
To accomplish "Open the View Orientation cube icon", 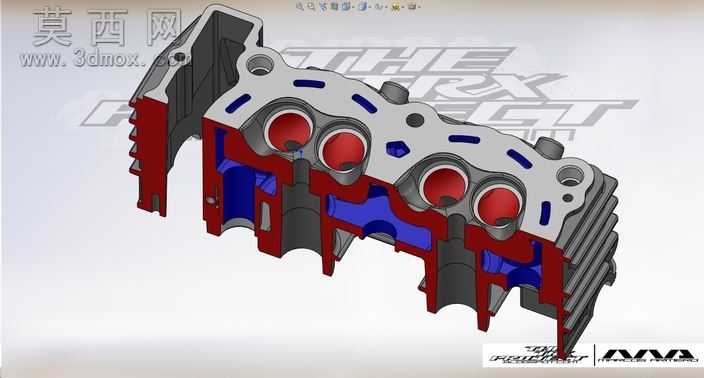I will tap(346, 6).
